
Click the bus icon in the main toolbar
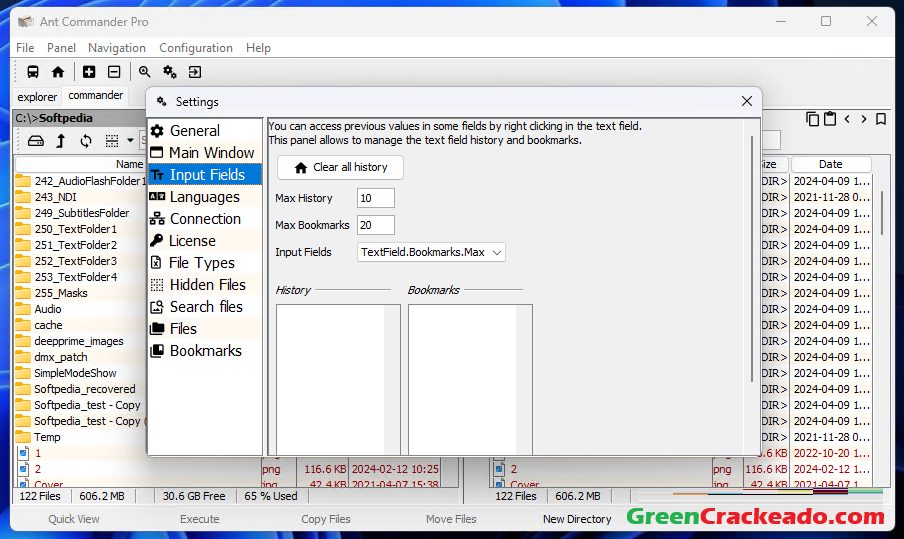click(33, 72)
